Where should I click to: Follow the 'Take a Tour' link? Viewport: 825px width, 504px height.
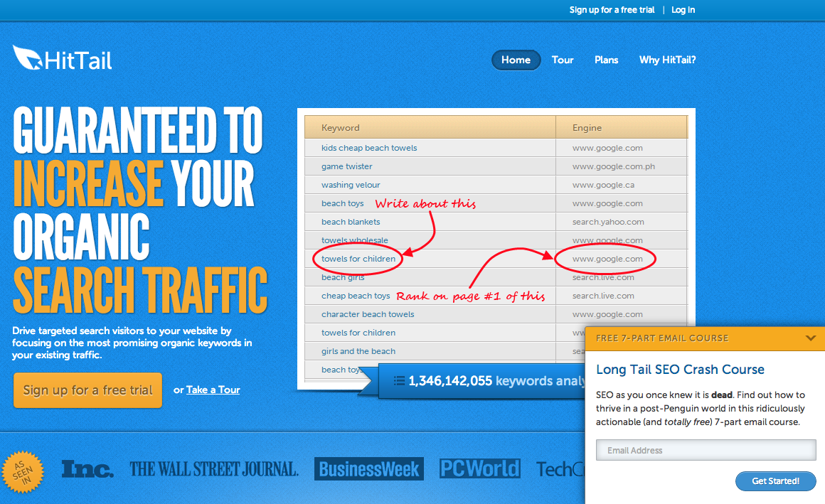pos(213,390)
